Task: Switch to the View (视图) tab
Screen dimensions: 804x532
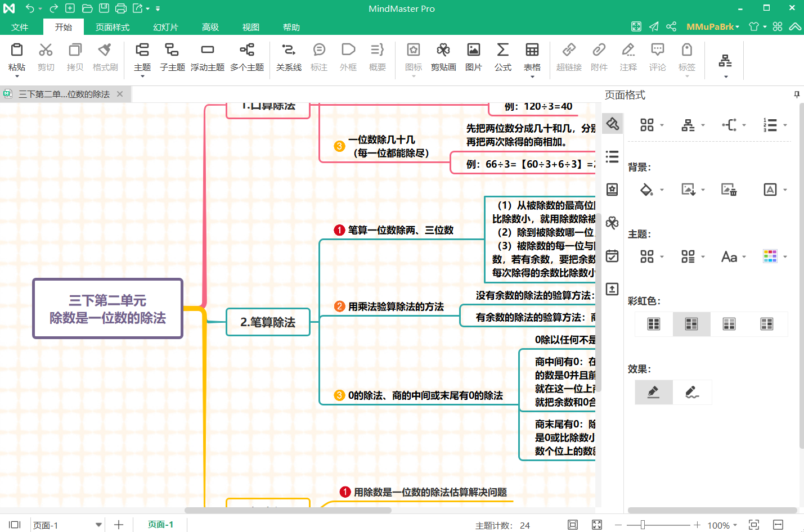Action: click(x=251, y=27)
